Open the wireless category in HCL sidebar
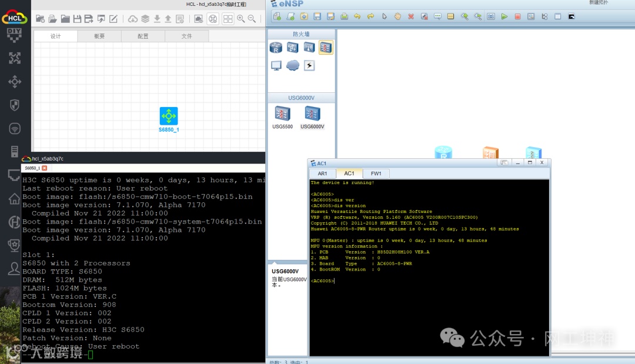Image resolution: width=635 pixels, height=364 pixels. tap(15, 129)
